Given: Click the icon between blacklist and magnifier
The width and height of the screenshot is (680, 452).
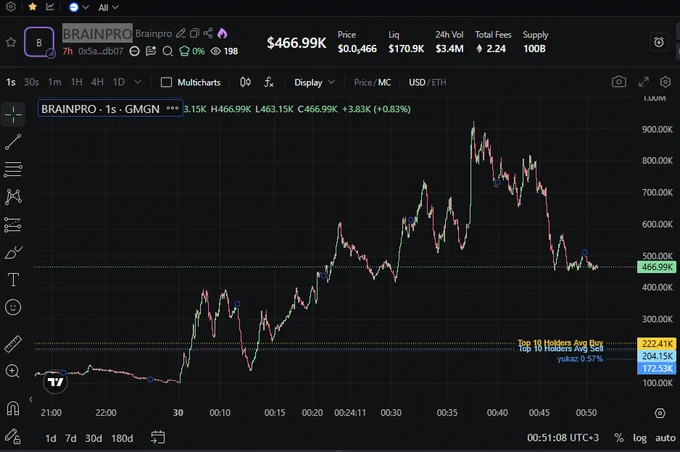Looking at the screenshot, I should pos(150,51).
